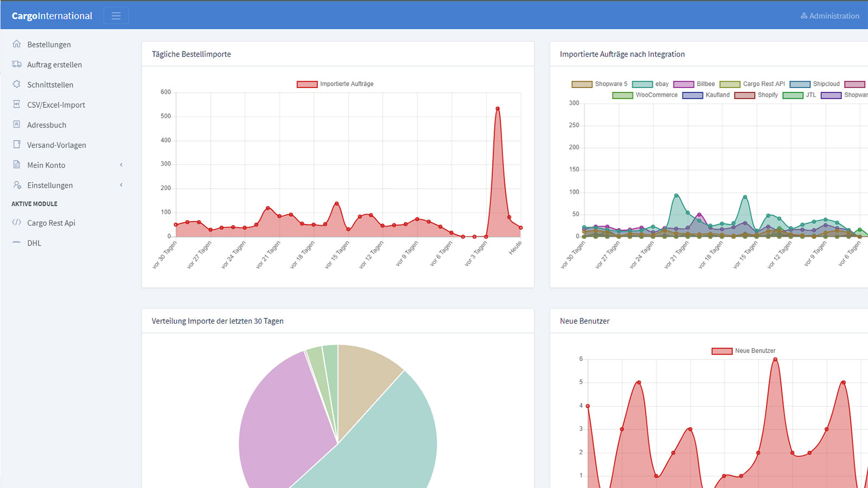This screenshot has width=868, height=488.
Task: Click the Versand-Vorlagen document icon
Action: click(17, 144)
